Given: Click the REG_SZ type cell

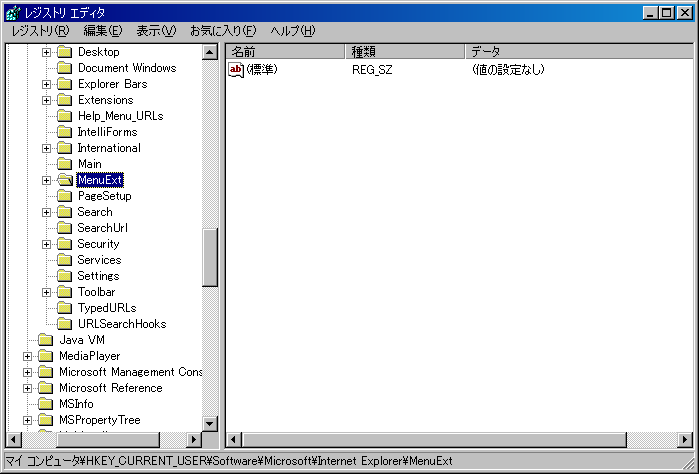Looking at the screenshot, I should pyautogui.click(x=372, y=70).
